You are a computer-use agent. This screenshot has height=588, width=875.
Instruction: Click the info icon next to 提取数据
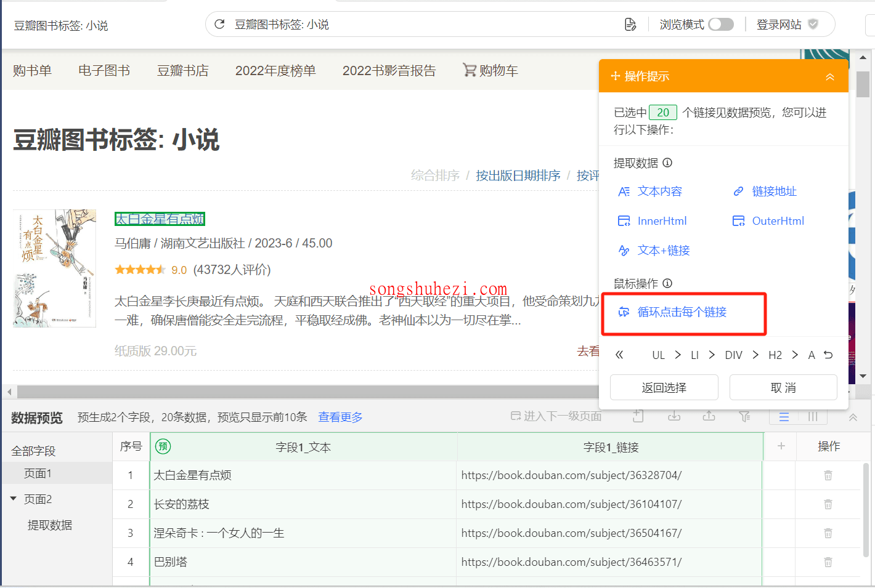(667, 163)
